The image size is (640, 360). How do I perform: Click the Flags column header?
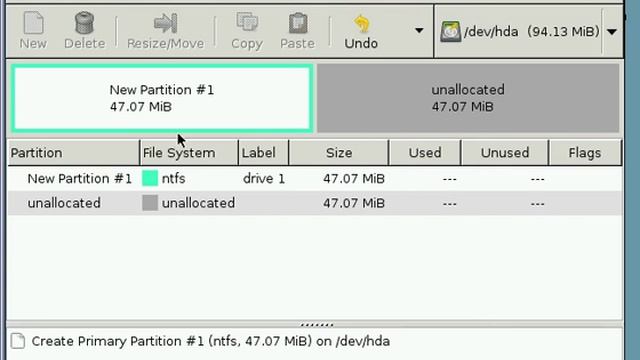585,153
